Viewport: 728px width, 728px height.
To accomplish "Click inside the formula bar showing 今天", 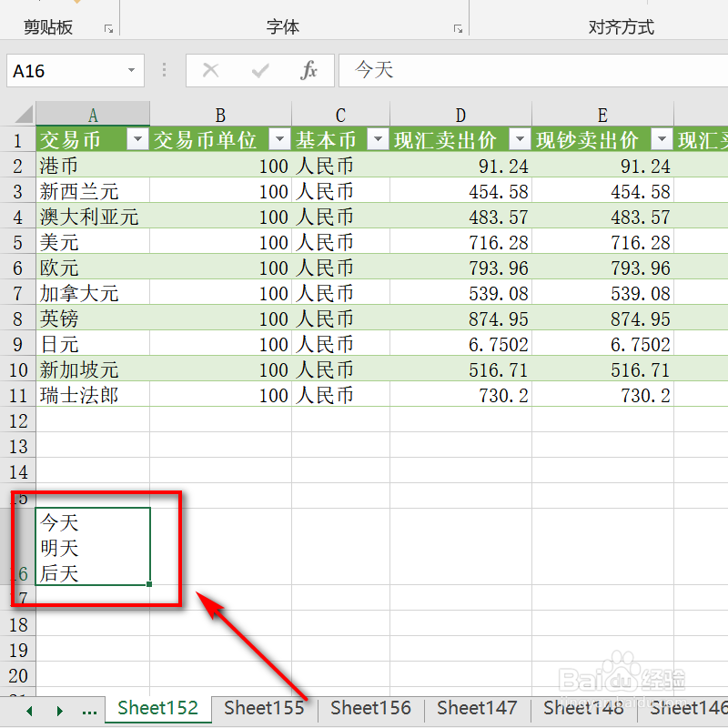I will point(533,71).
